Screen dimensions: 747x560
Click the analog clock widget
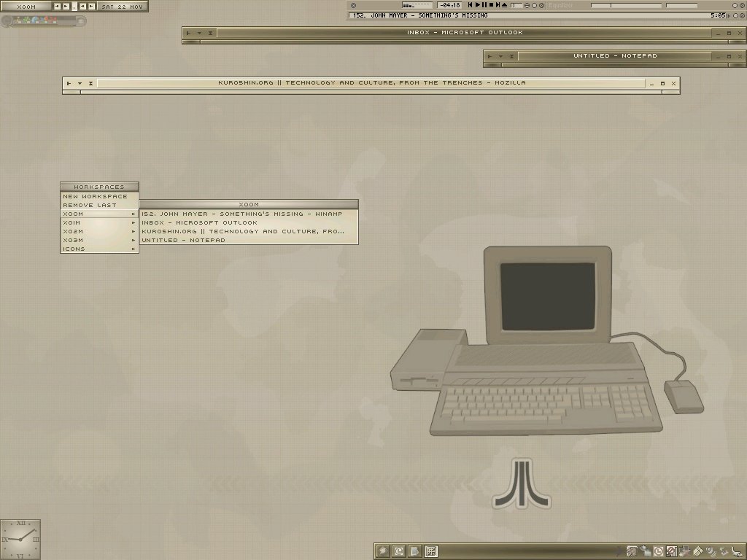tap(20, 540)
